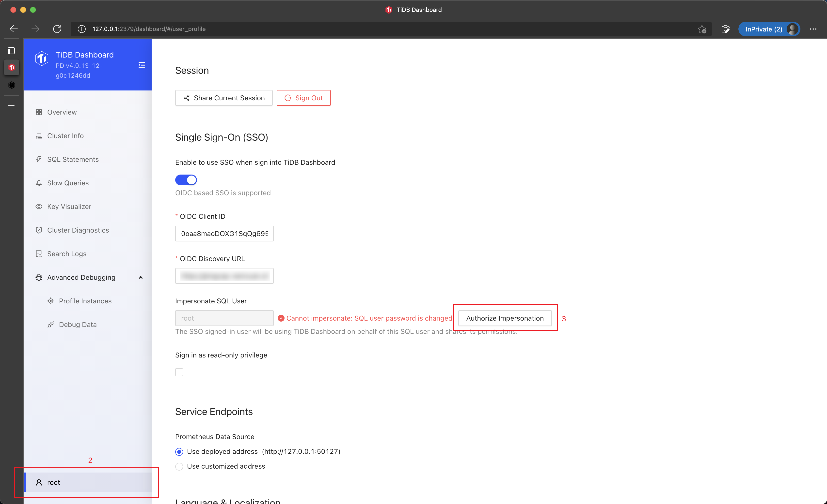Click Authorize Impersonation button
The width and height of the screenshot is (827, 504).
point(505,318)
